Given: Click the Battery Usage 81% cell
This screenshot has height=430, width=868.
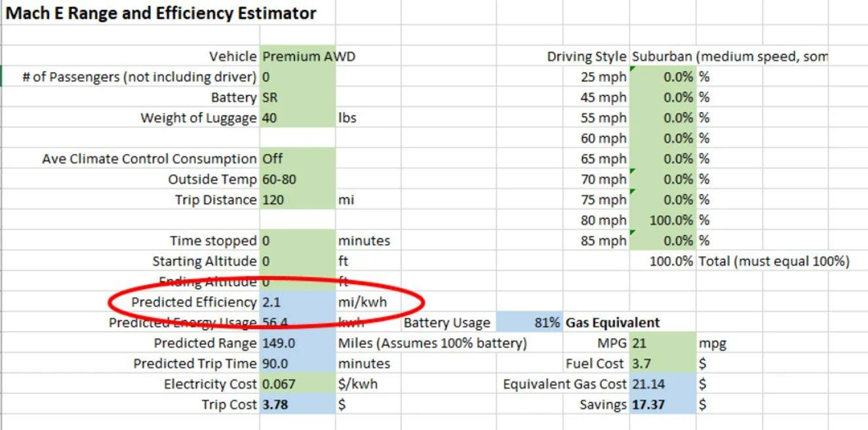Looking at the screenshot, I should click(530, 322).
